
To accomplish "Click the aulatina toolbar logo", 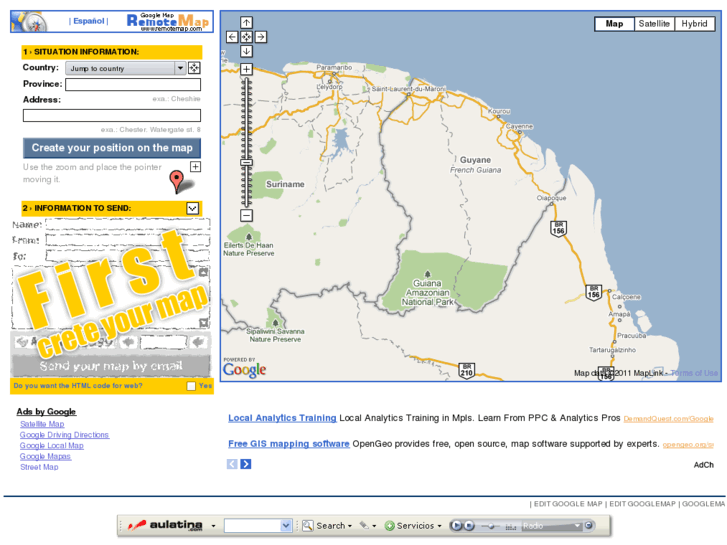I will (166, 526).
